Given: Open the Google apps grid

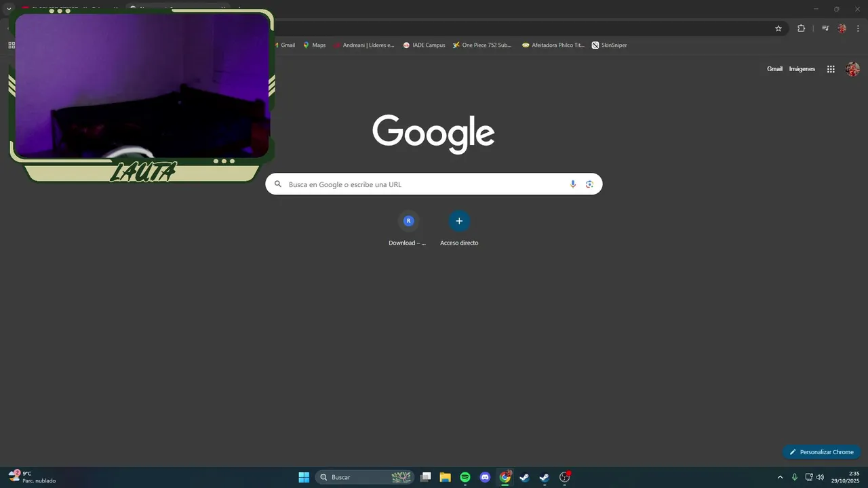Looking at the screenshot, I should [x=831, y=69].
